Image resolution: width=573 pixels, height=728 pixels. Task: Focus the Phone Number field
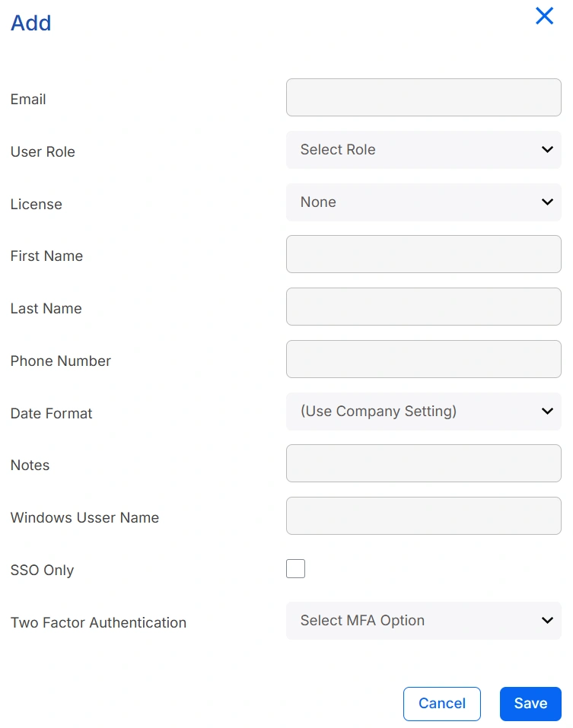coord(424,359)
